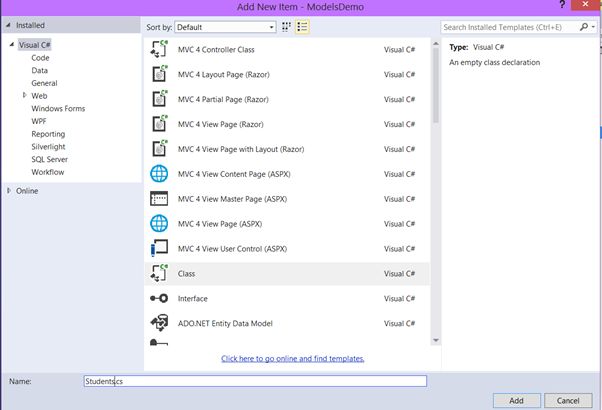Select the Web category
Screen dimensions: 602x410
[39, 96]
